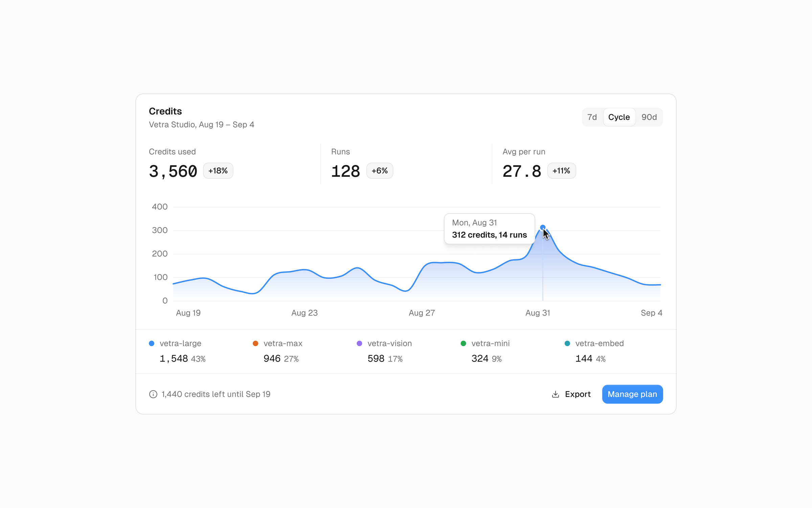This screenshot has width=812, height=508.
Task: Click the Aug 31 x-axis label
Action: click(538, 313)
